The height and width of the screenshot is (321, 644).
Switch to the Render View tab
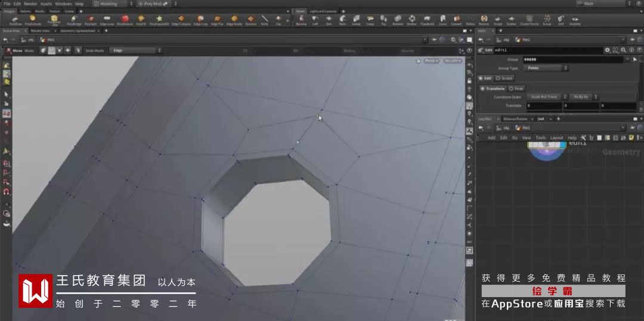[x=41, y=31]
